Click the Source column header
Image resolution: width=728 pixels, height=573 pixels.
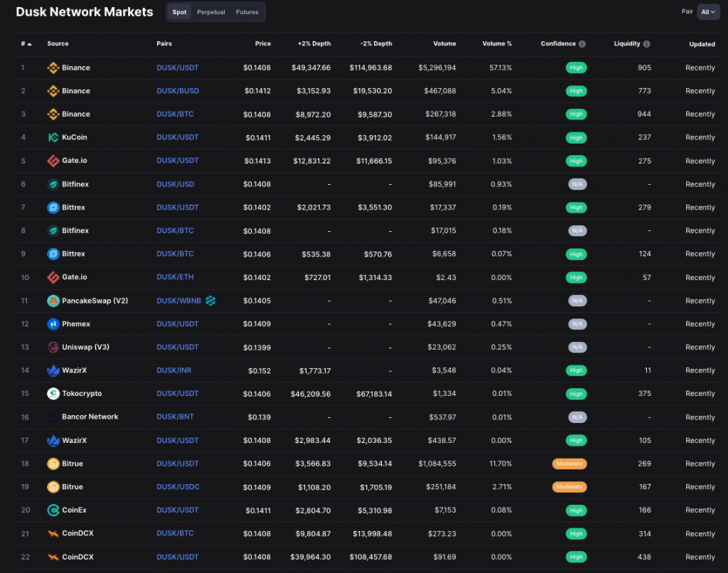click(x=58, y=43)
